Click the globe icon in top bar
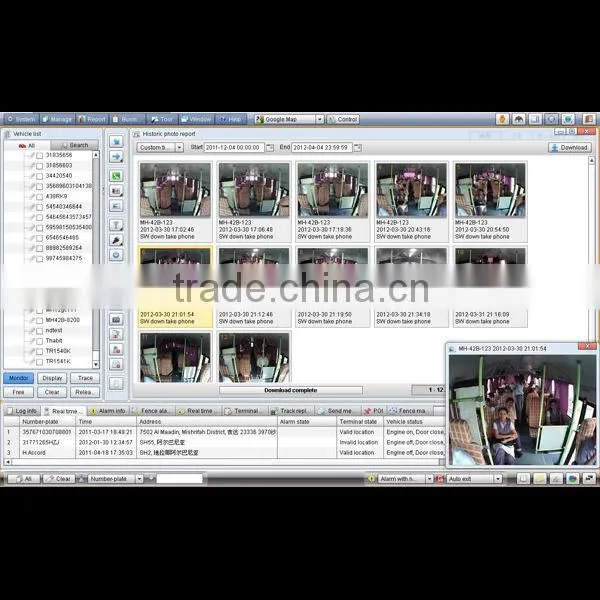The width and height of the screenshot is (600, 600). tap(568, 119)
